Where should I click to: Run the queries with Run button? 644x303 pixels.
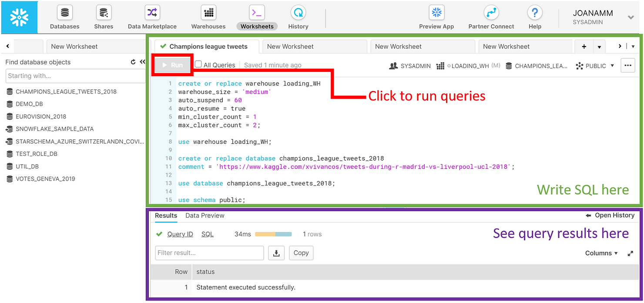172,65
